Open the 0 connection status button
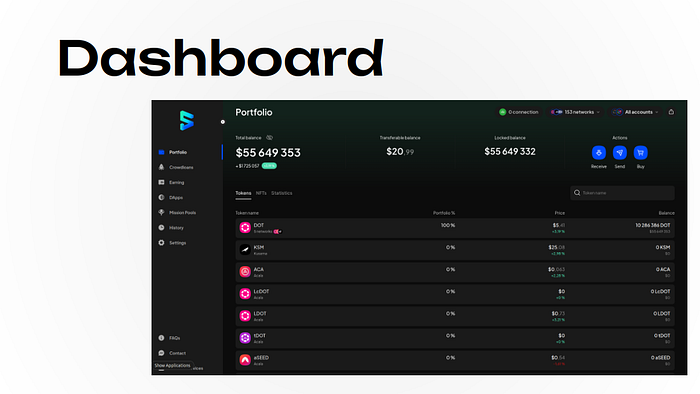 tap(519, 112)
